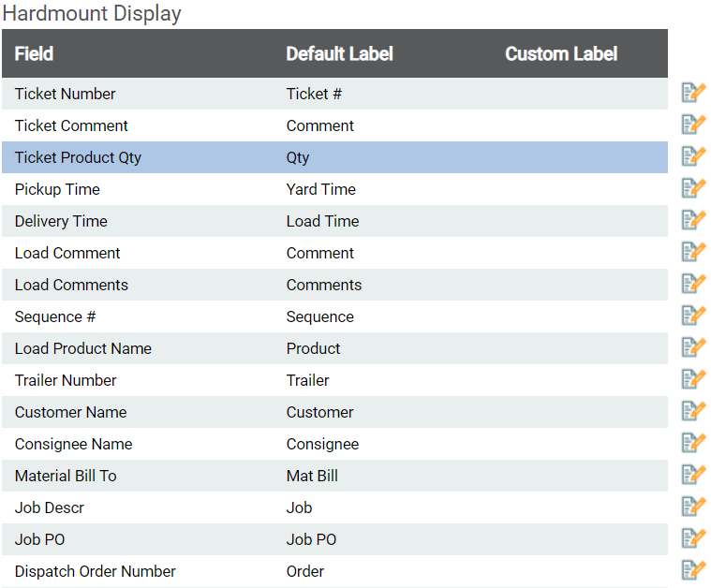Click edit pencil for Ticket Product Qty
Image resolution: width=711 pixels, height=588 pixels.
tap(693, 156)
